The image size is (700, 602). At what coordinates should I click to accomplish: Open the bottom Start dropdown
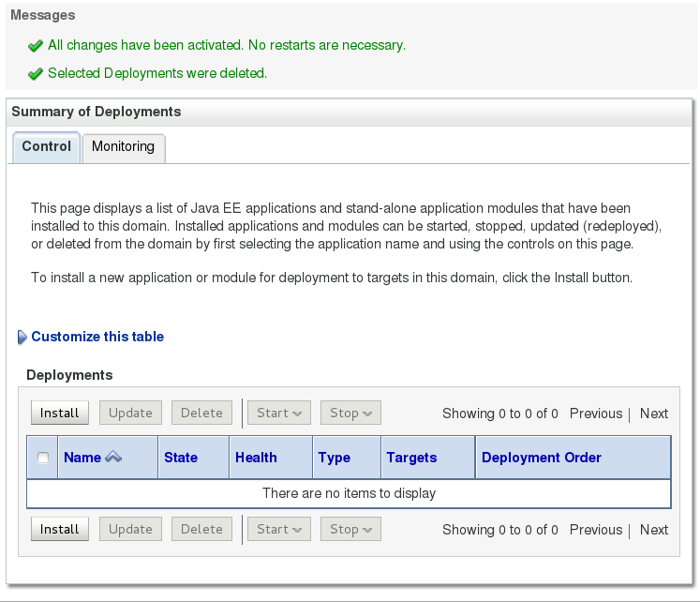pyautogui.click(x=278, y=529)
